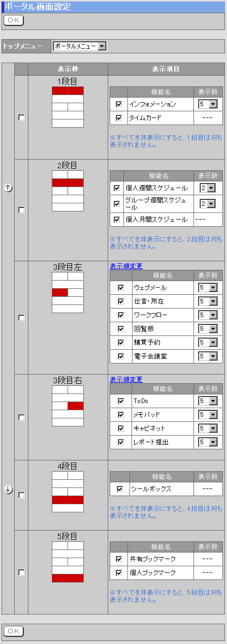
Task: Click the move-down arrow icon
Action: pos(8,489)
